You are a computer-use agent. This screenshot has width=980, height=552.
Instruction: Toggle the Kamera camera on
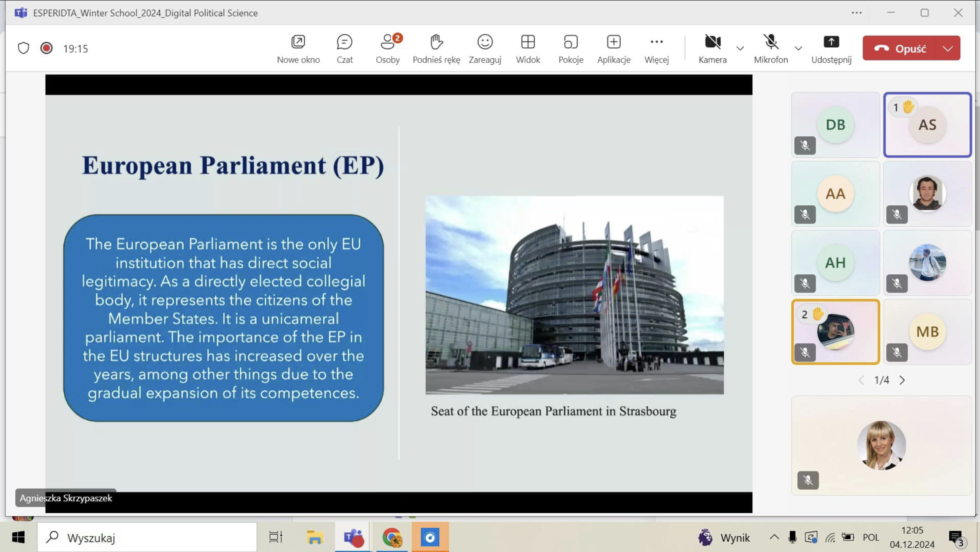pos(712,49)
